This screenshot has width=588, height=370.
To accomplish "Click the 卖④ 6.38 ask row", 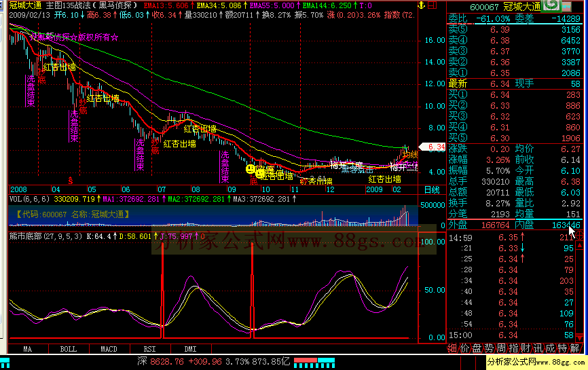I will coord(515,40).
